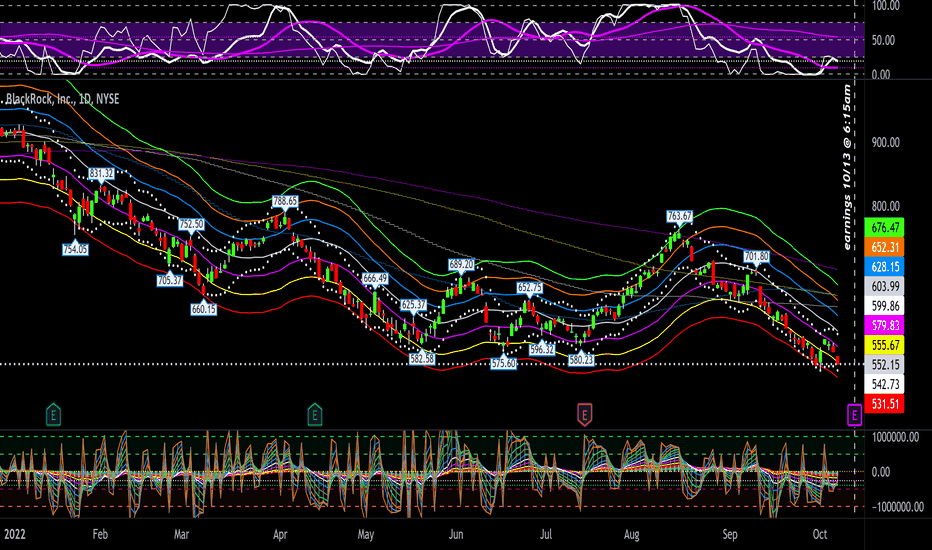Click the purple upcoming earnings E marker
932x550 pixels.
pos(854,415)
